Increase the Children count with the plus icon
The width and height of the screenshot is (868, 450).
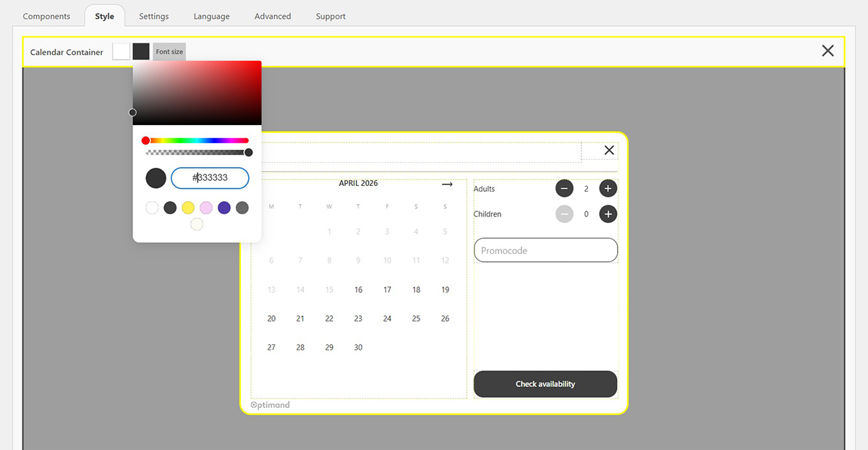tap(608, 213)
